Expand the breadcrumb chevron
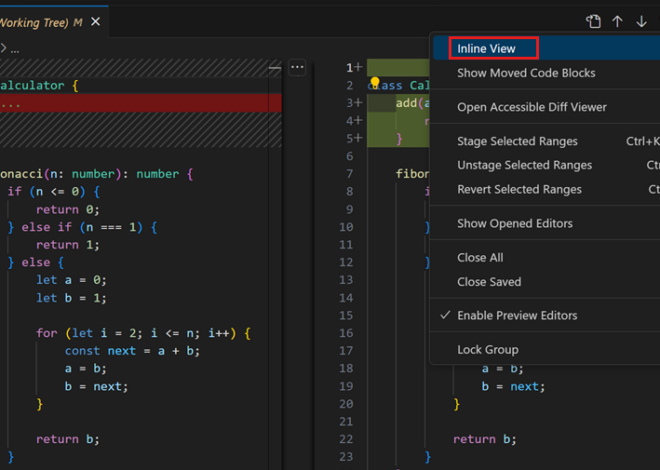This screenshot has height=470, width=660. click(3, 48)
